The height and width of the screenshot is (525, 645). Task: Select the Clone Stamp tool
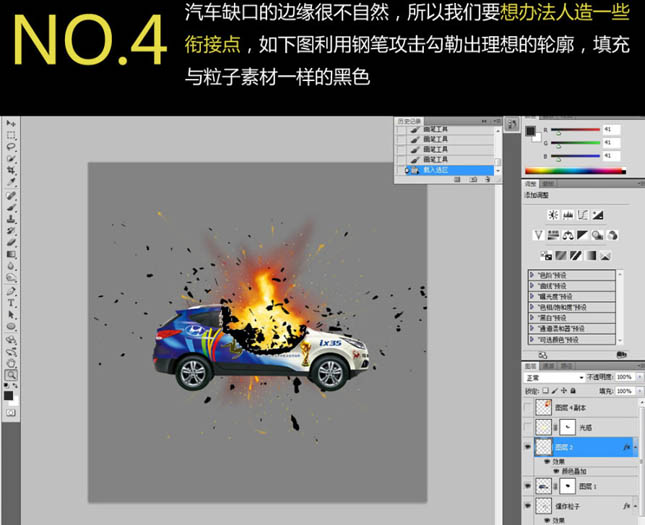click(x=11, y=219)
